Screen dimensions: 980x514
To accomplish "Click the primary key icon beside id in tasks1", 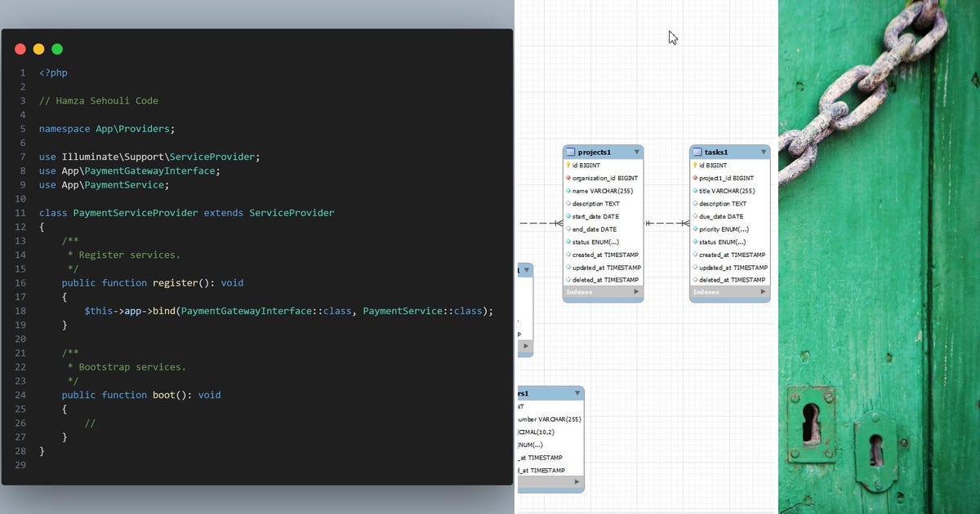I will (696, 165).
